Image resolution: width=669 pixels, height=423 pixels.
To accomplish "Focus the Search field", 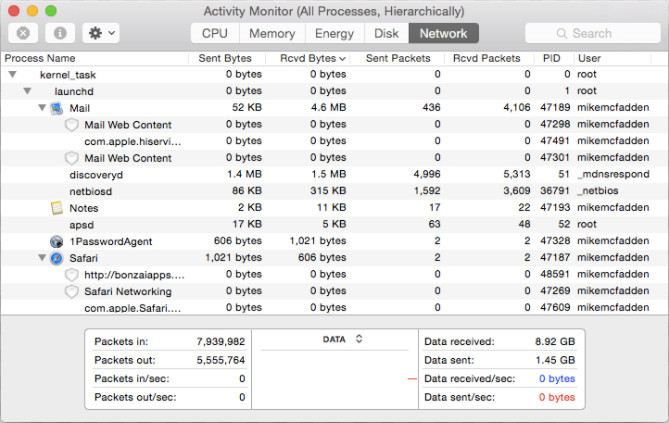I will pyautogui.click(x=593, y=33).
